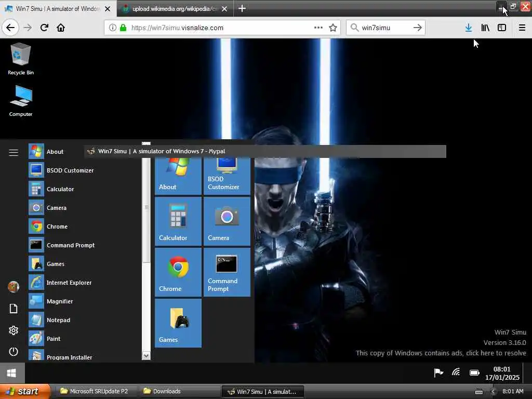Click the simulator clock showing 08:01
Image resolution: width=532 pixels, height=399 pixels.
pyautogui.click(x=502, y=373)
